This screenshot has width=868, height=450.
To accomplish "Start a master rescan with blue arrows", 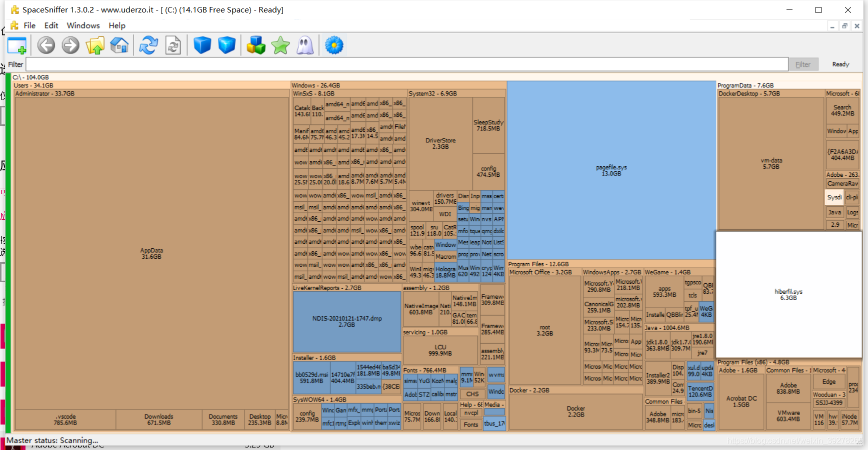I will click(x=148, y=45).
